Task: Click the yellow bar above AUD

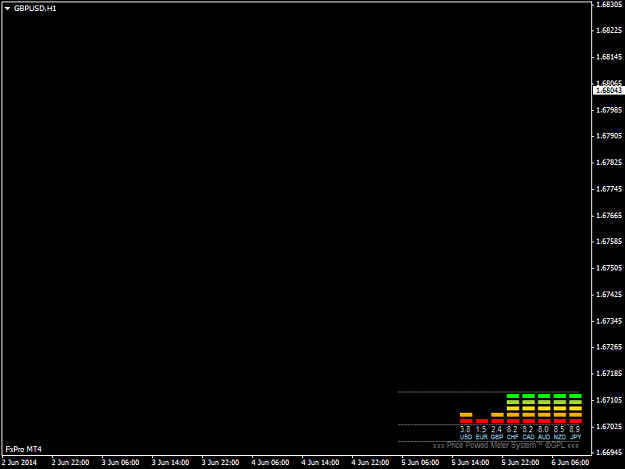Action: [544, 408]
